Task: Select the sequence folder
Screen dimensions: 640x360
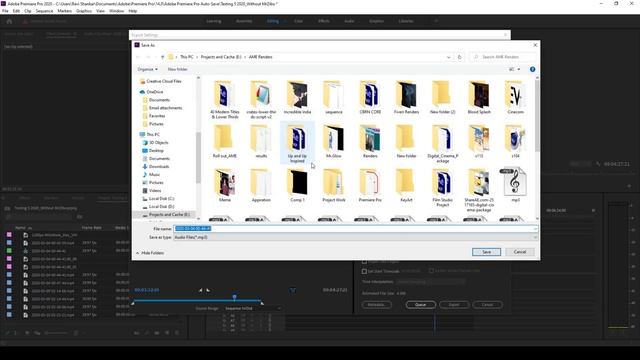Action: pos(333,98)
